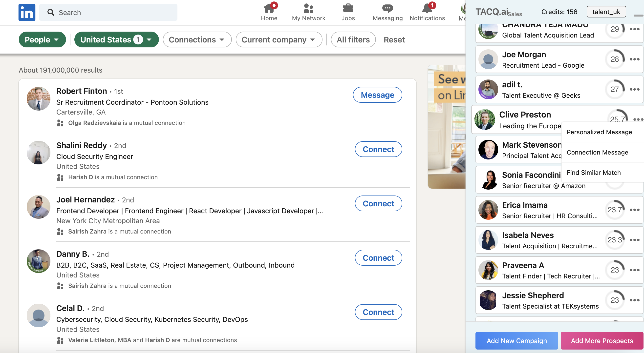
Task: Open Joel Hernandez profile photo
Action: tap(39, 207)
